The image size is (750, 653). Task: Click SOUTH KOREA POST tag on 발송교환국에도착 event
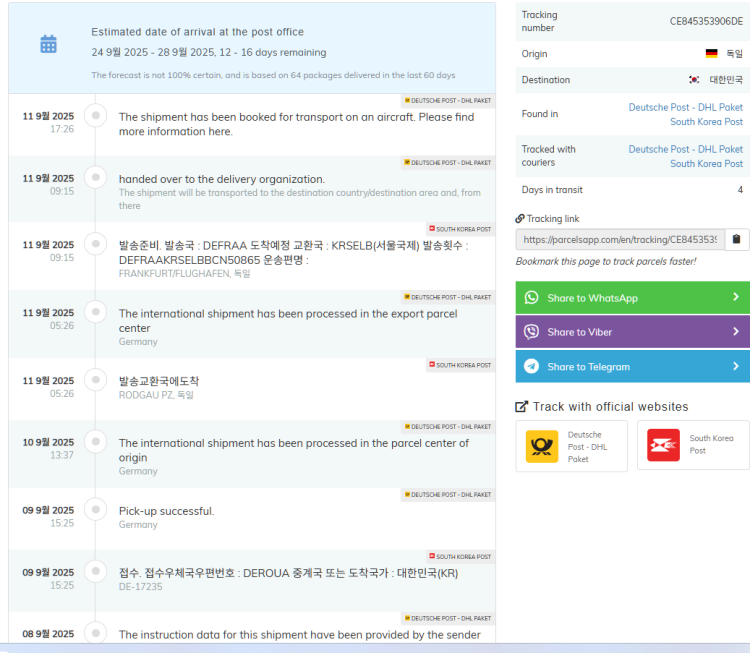(460, 365)
